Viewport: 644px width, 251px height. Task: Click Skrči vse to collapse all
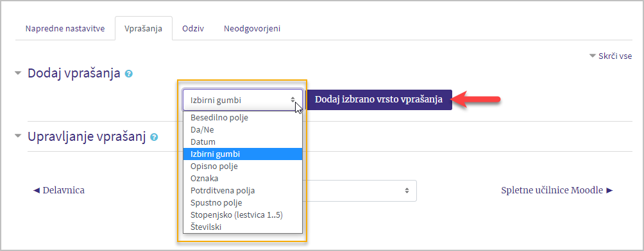point(611,56)
